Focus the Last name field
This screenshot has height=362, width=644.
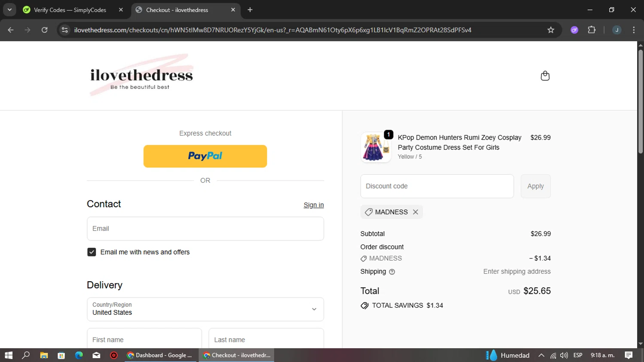(x=266, y=338)
